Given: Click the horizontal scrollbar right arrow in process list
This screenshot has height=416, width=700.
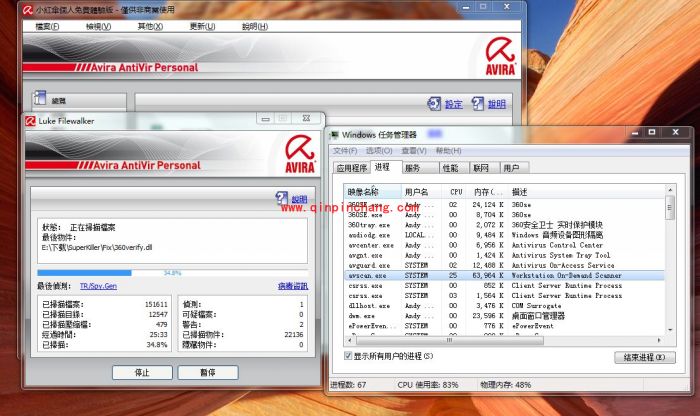Looking at the screenshot, I should point(659,341).
